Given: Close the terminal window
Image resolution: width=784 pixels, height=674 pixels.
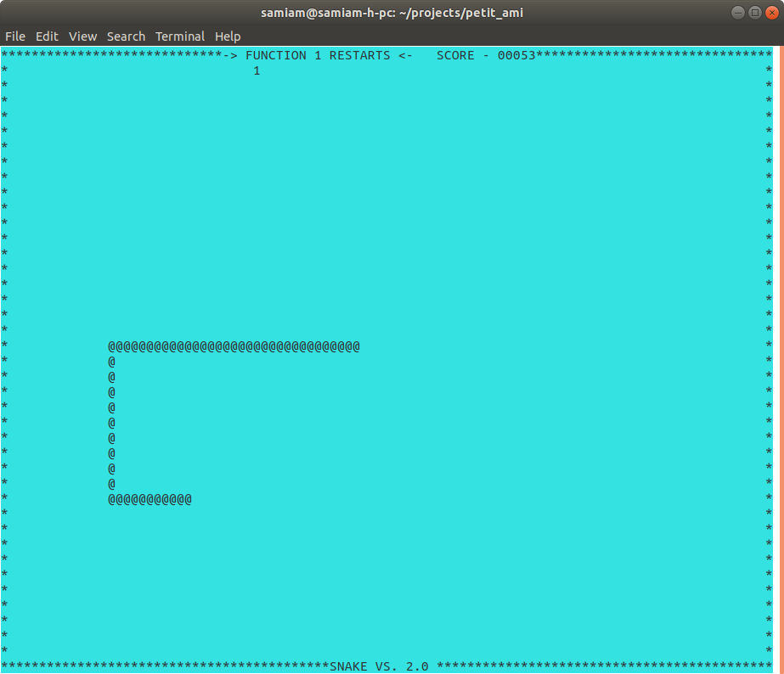Looking at the screenshot, I should pos(772,13).
